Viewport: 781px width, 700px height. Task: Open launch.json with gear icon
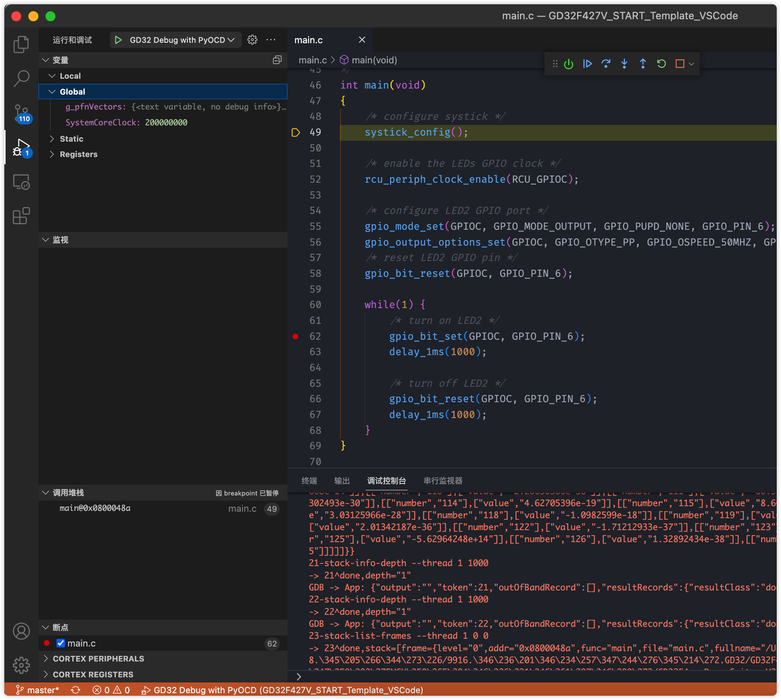(252, 40)
